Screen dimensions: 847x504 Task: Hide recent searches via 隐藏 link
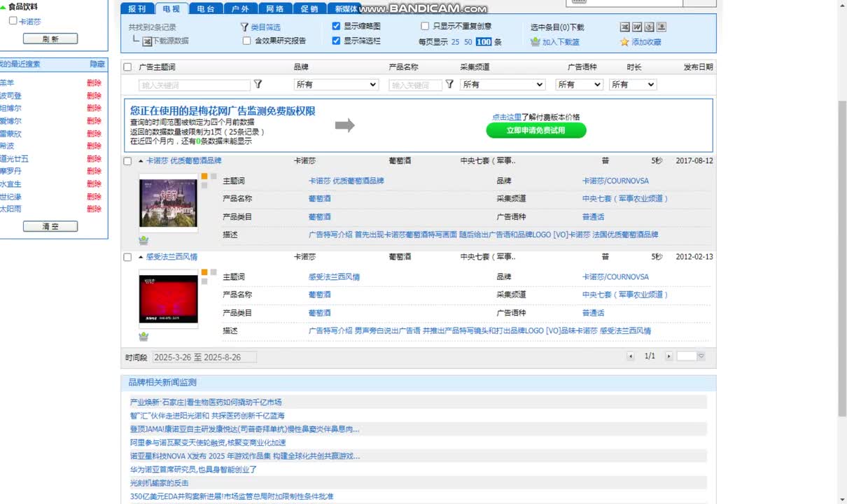coord(97,64)
